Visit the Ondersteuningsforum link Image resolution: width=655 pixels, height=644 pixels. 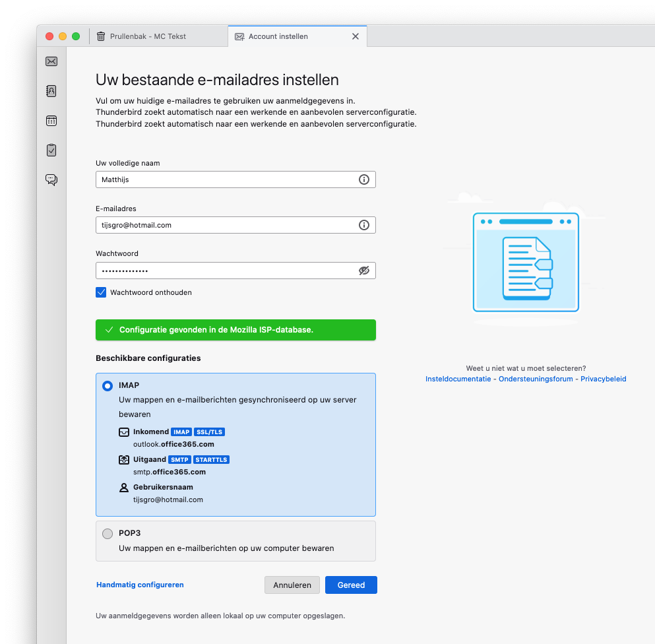pos(536,379)
